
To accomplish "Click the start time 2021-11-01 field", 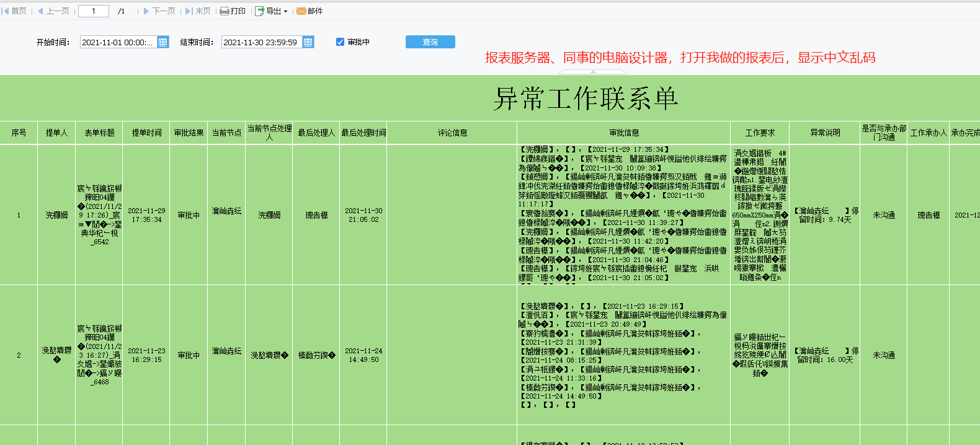I will click(x=118, y=42).
